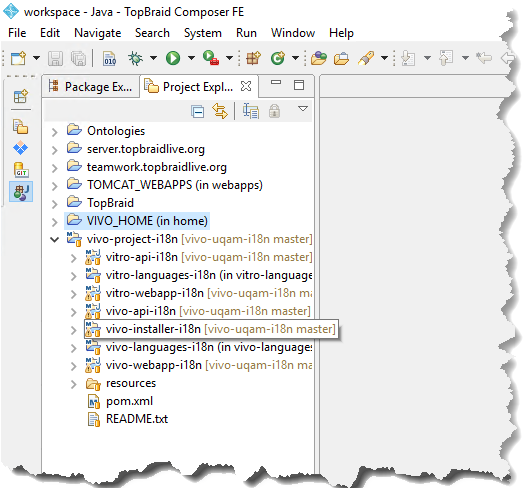Select the active Java perspective icon
Viewport: 527px width, 490px height.
(x=21, y=192)
